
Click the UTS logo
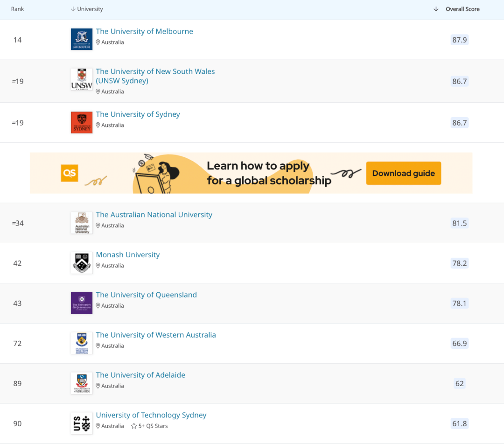click(82, 423)
